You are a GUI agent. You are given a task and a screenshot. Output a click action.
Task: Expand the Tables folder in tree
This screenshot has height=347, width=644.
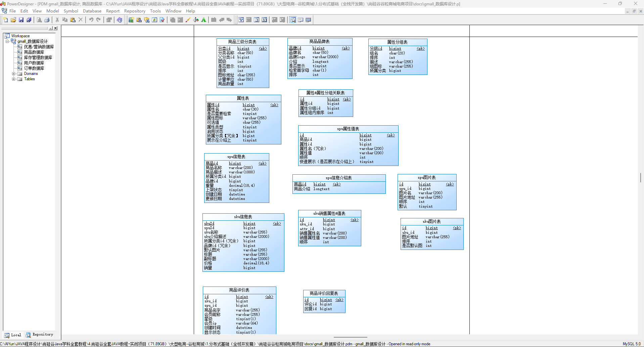14,79
